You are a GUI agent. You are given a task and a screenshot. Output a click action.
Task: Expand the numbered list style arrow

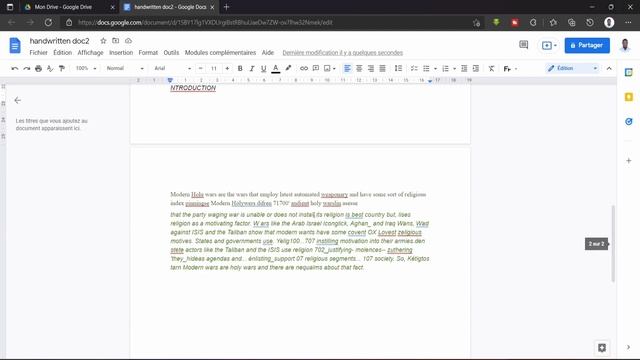(455, 69)
